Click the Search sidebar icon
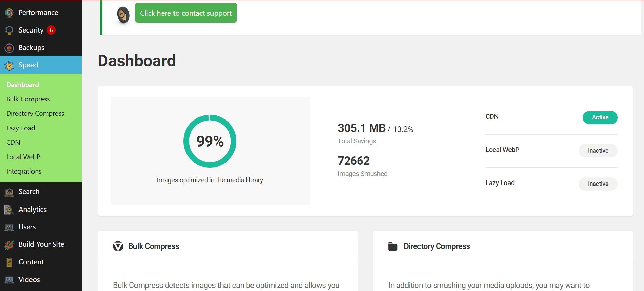644x291 pixels. [x=9, y=192]
